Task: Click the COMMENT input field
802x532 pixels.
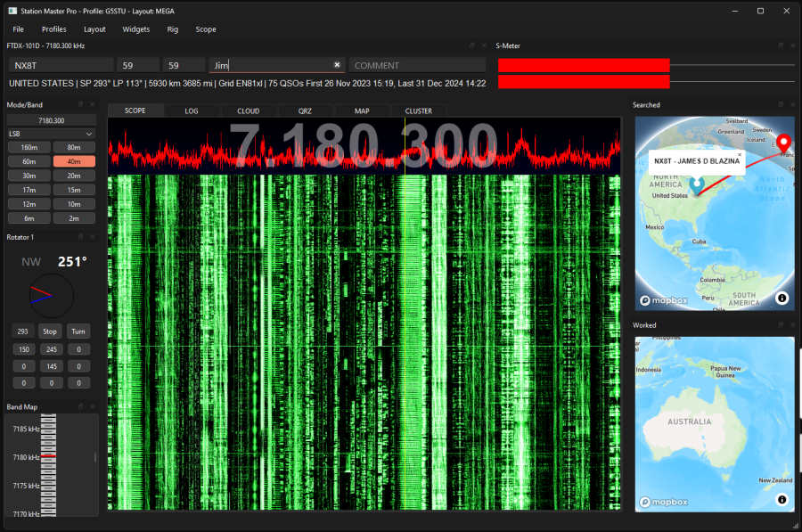Action: (417, 65)
